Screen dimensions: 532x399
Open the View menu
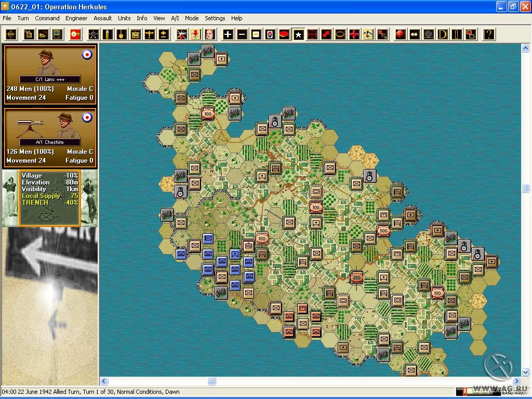(159, 18)
